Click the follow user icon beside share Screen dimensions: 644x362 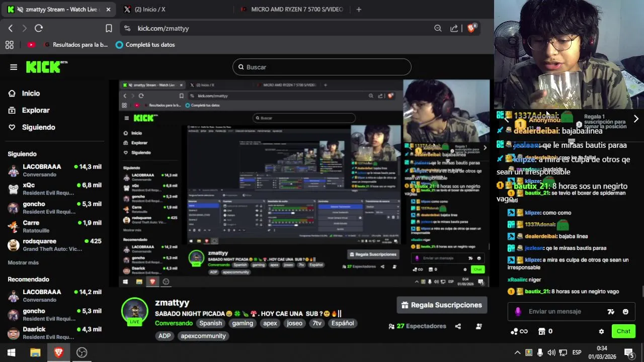click(478, 326)
